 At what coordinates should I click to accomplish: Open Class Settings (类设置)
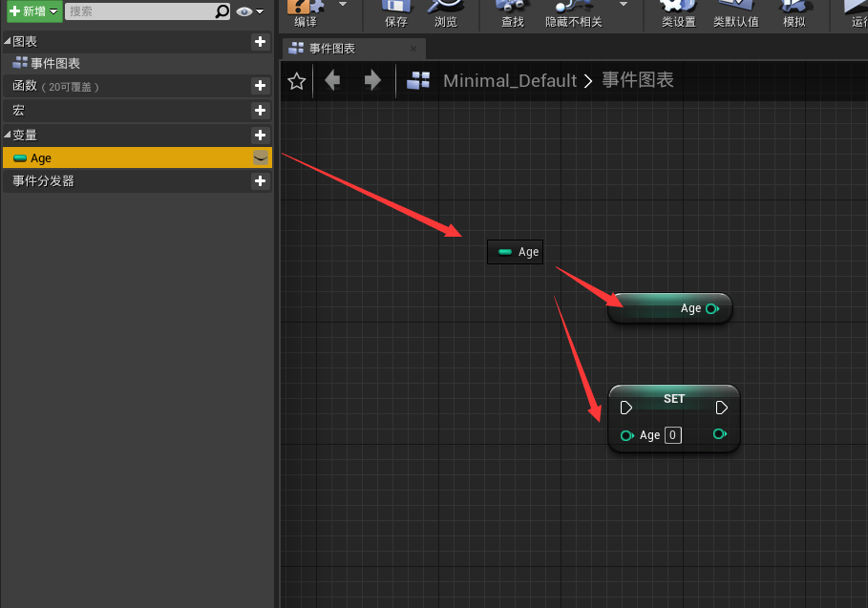tap(677, 10)
